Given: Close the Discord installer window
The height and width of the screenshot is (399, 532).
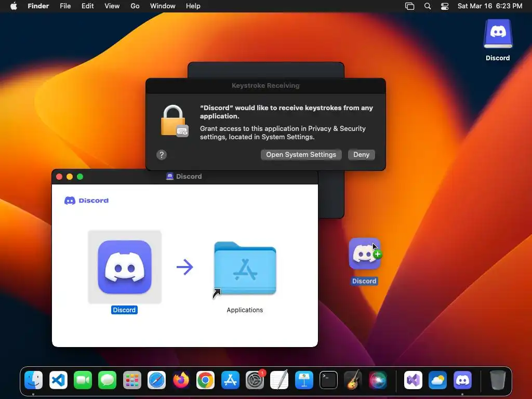Looking at the screenshot, I should (59, 177).
